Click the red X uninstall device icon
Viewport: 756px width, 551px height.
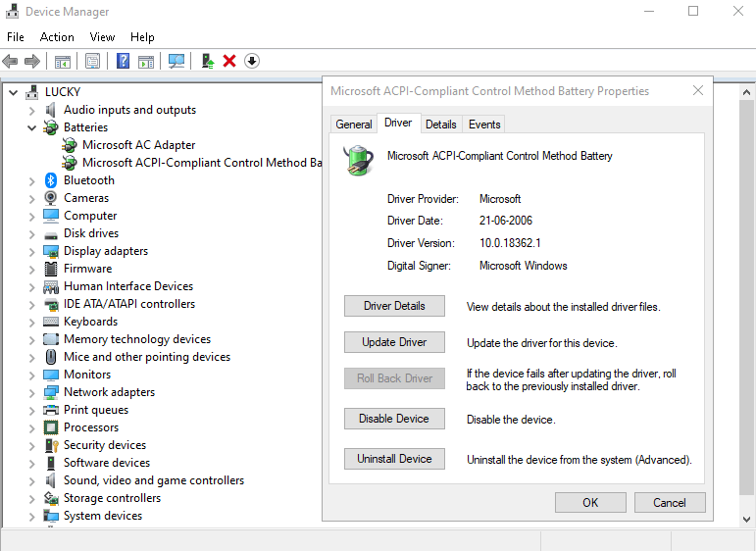click(229, 61)
